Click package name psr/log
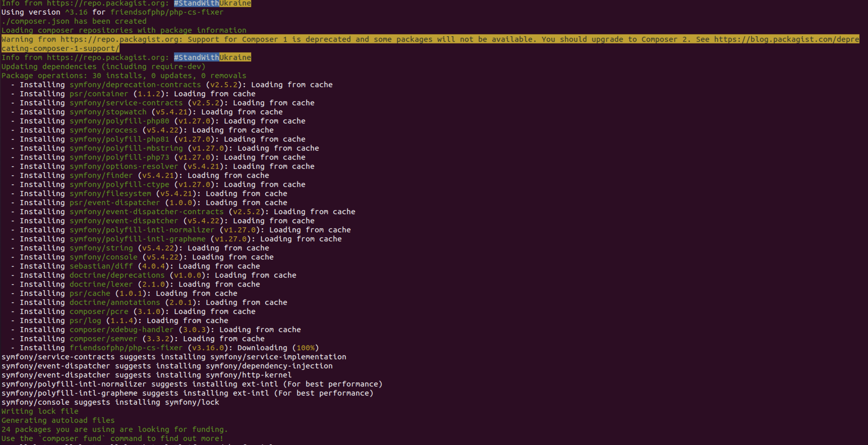 click(85, 321)
